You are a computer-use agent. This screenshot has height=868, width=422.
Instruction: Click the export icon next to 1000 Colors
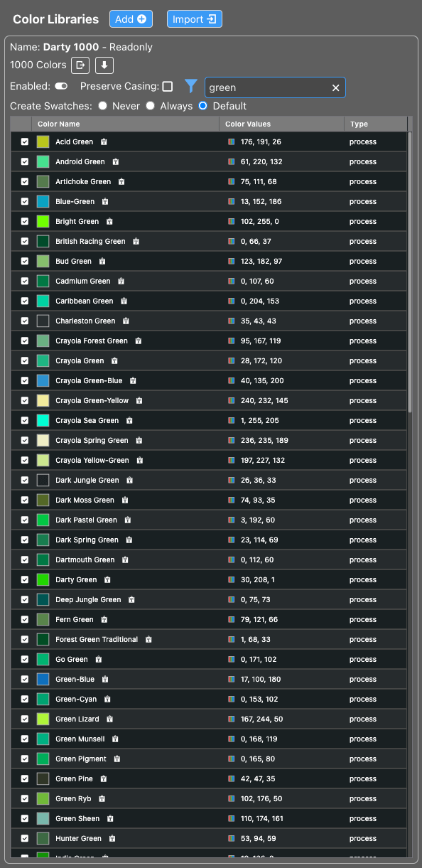(x=80, y=65)
